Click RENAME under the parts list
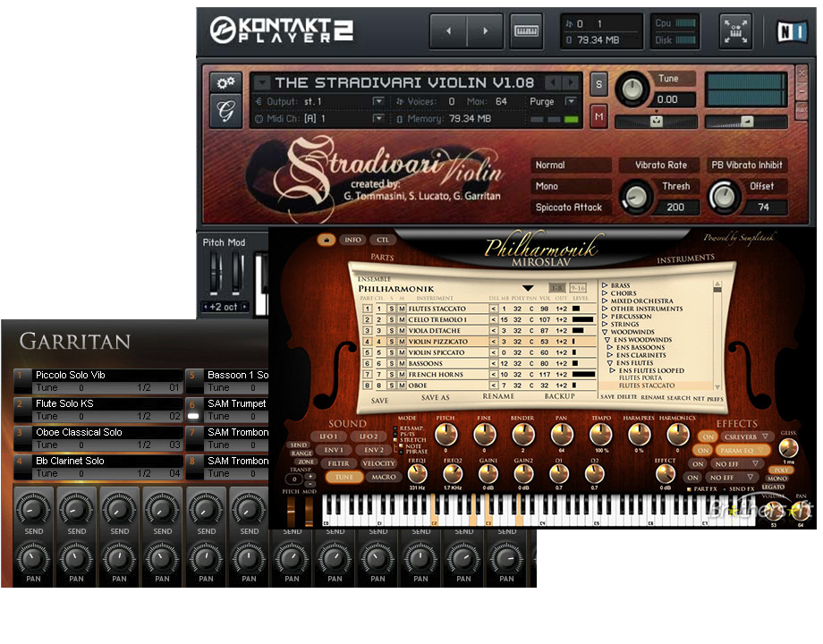Screen dimensions: 823x644 click(498, 396)
